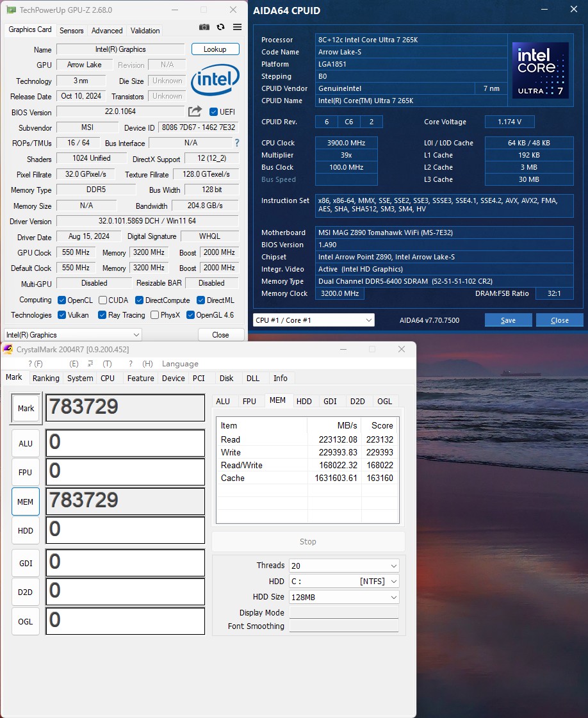Click the Display Mode field
Viewport: 588px width, 718px height.
[344, 613]
